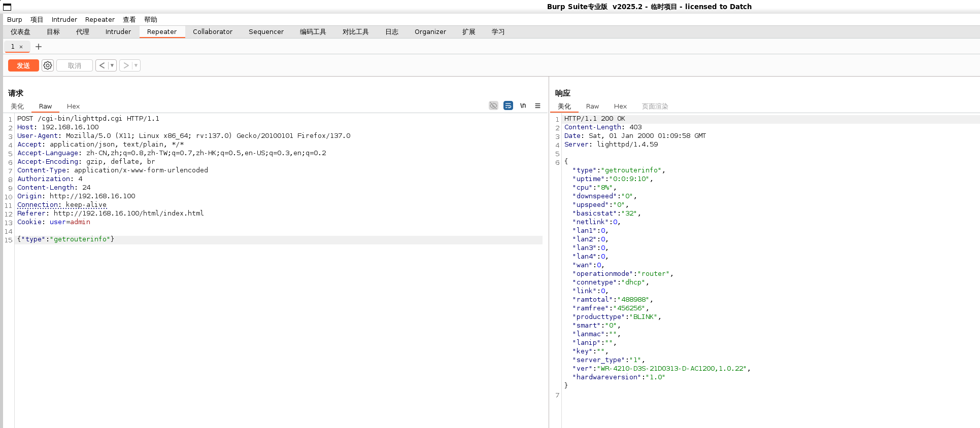980x428 pixels.
Task: Toggle line wrap in the request editor
Action: point(508,105)
